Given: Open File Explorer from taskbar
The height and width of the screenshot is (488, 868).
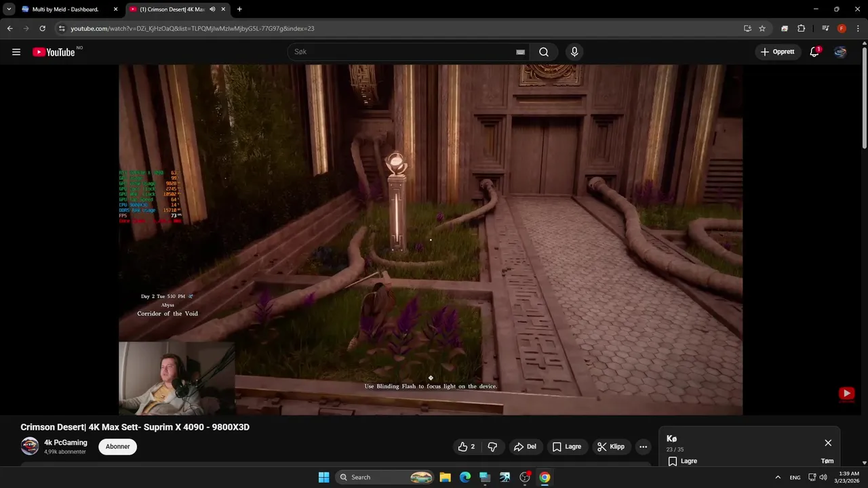Looking at the screenshot, I should click(x=445, y=477).
